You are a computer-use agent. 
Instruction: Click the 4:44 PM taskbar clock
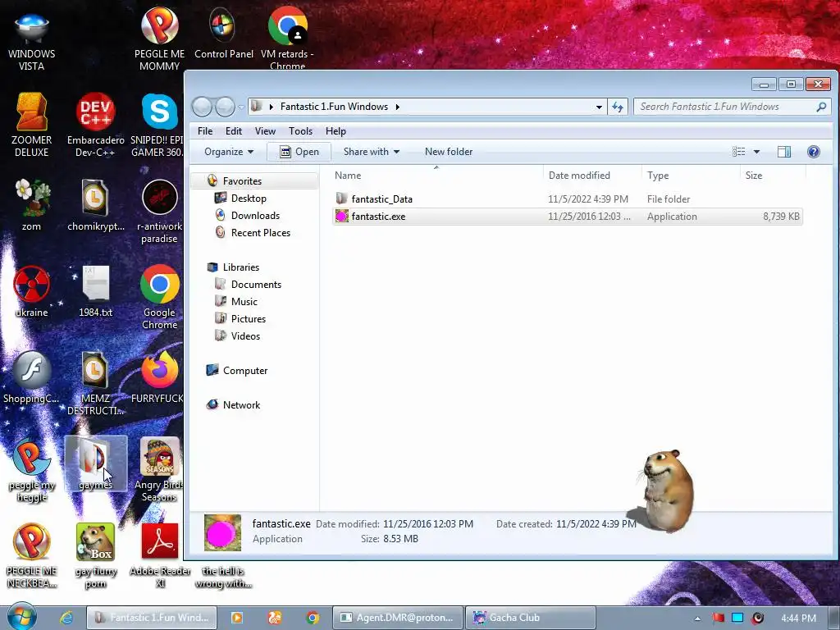pyautogui.click(x=798, y=619)
